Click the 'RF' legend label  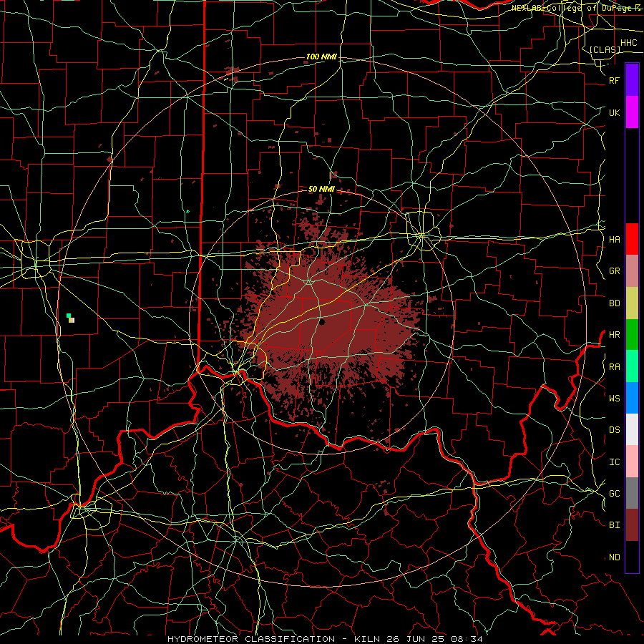[614, 80]
